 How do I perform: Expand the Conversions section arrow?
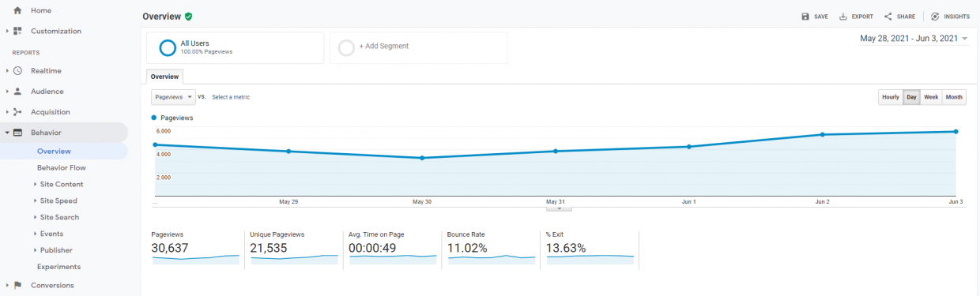tap(6, 285)
